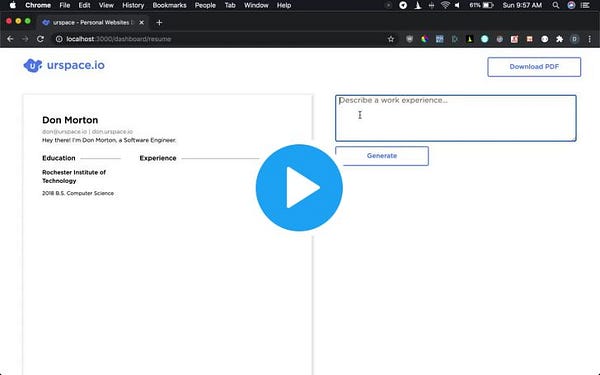Click the battery status indicator

[x=481, y=5]
